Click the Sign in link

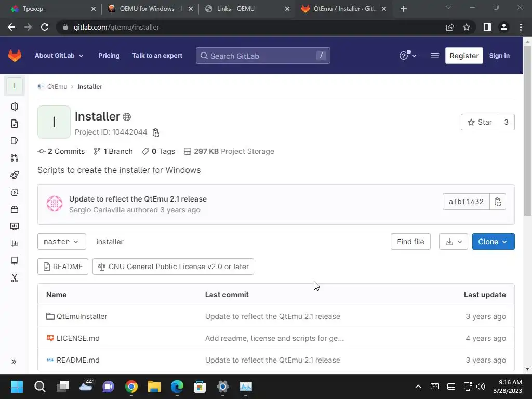click(499, 56)
